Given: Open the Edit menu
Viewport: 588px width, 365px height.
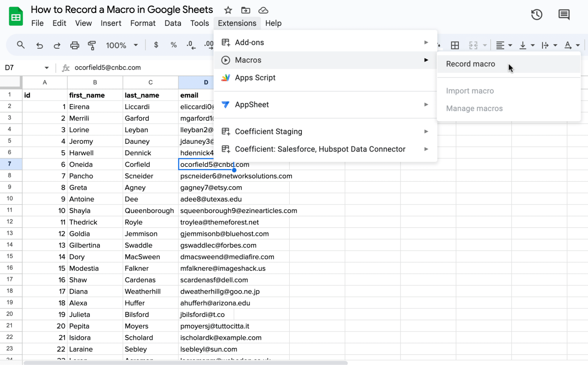Looking at the screenshot, I should tap(59, 23).
